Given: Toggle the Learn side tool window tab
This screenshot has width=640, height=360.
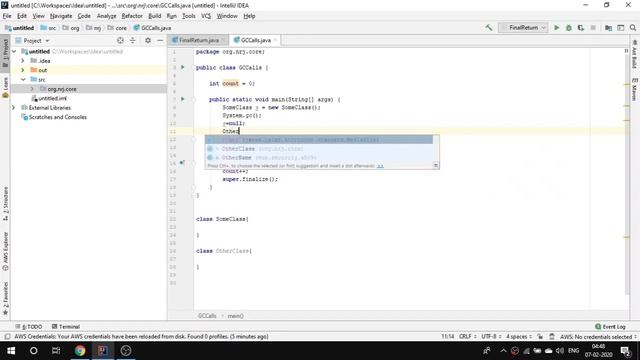Looking at the screenshot, I should (x=5, y=87).
